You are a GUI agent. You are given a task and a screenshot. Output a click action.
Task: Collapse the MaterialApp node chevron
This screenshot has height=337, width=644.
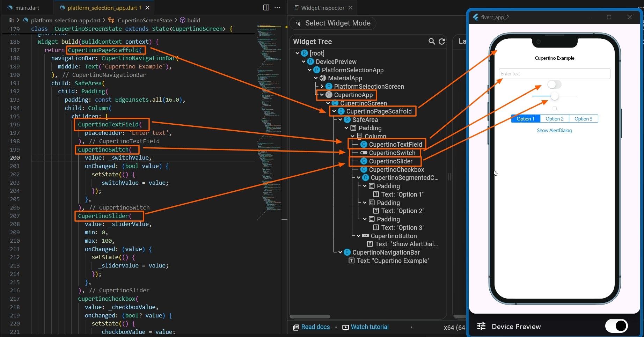click(316, 78)
